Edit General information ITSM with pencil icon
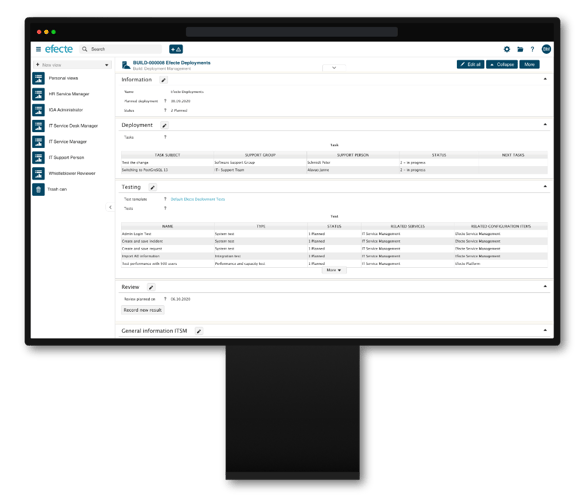The width and height of the screenshot is (585, 497). 199,331
